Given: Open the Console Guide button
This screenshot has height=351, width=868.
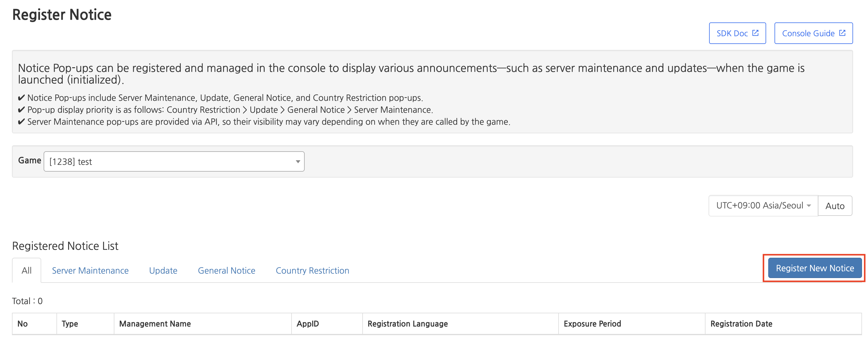Looking at the screenshot, I should coord(808,33).
